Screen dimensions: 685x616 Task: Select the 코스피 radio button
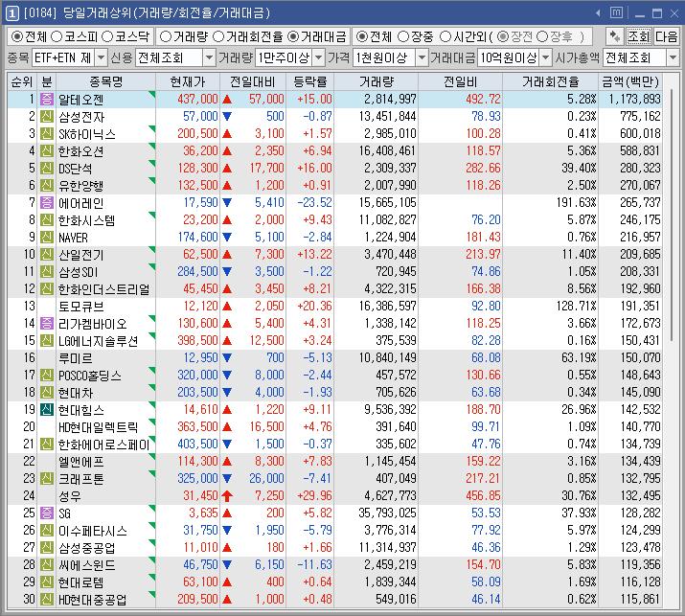point(57,36)
